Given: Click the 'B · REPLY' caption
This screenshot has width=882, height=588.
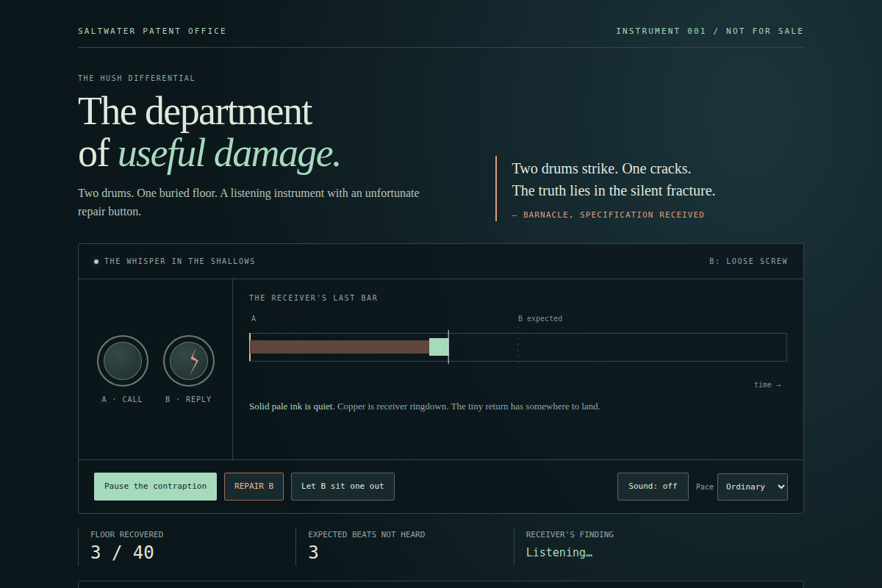Looking at the screenshot, I should click(x=189, y=400).
